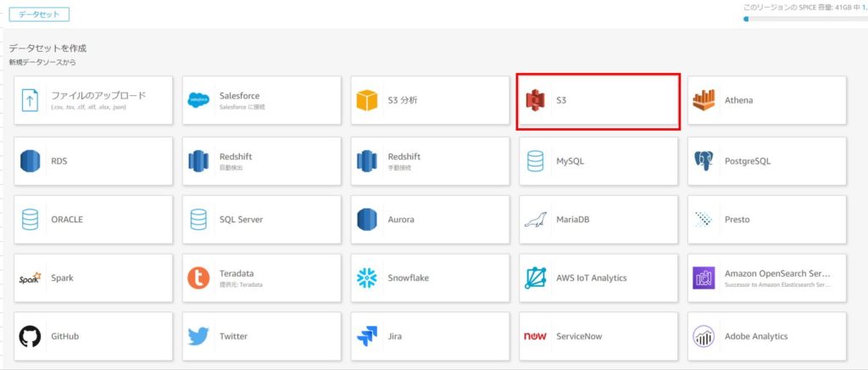
Task: Select the Athena label
Action: [738, 101]
